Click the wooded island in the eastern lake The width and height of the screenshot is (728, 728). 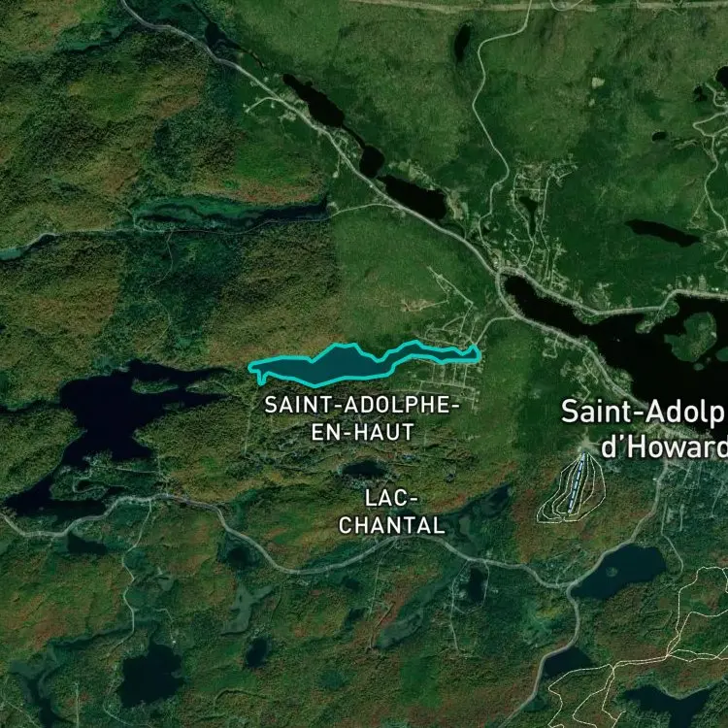(693, 335)
